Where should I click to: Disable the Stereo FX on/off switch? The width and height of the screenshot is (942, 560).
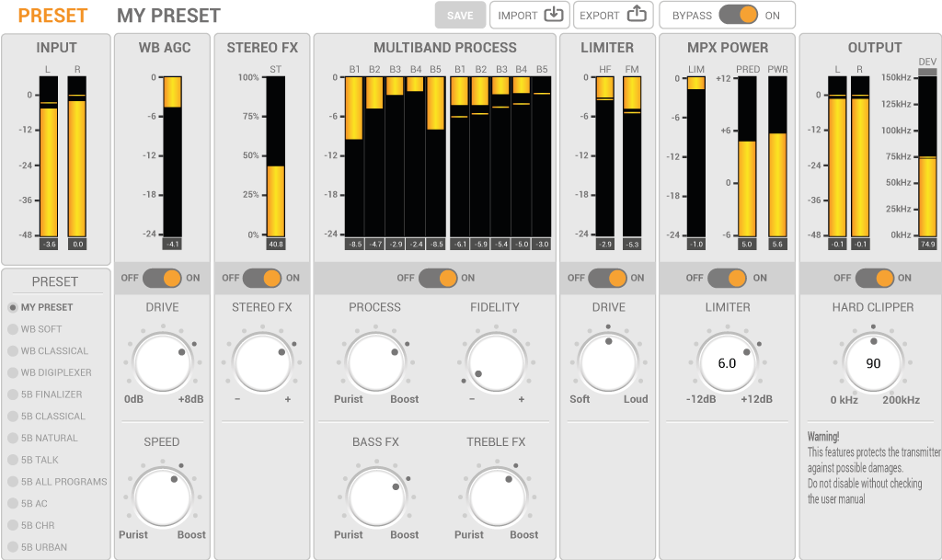point(261,278)
